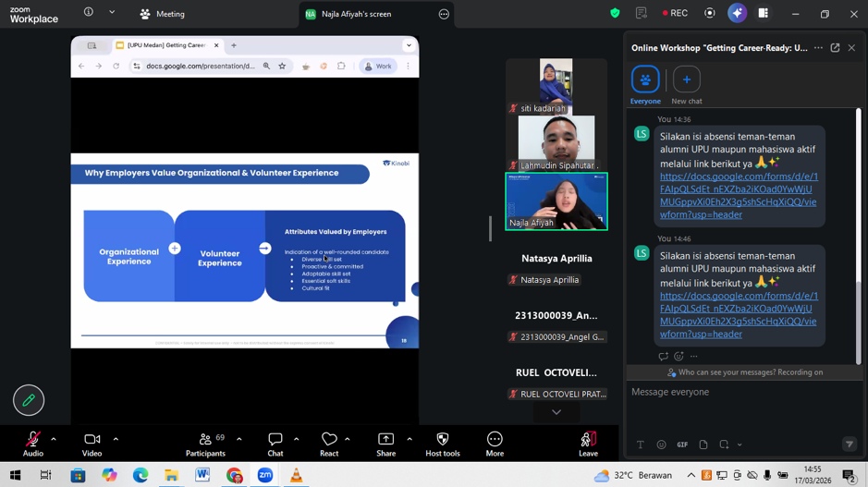
Task: Pop out the chat panel
Action: click(835, 48)
